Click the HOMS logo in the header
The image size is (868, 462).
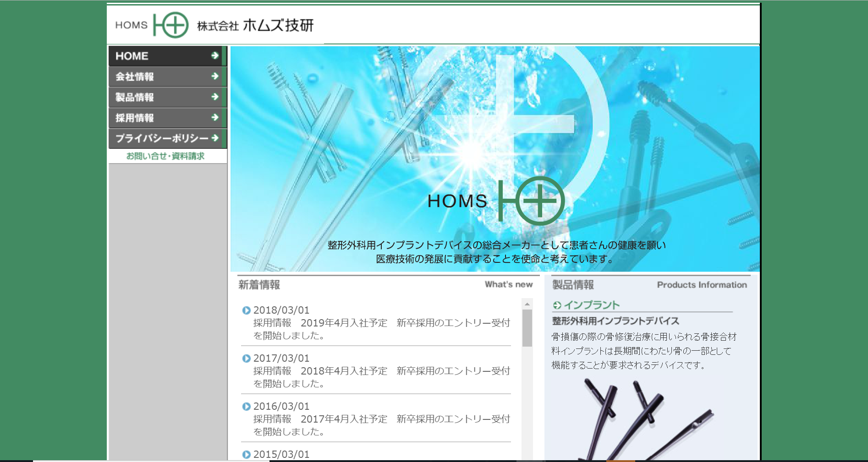click(x=152, y=25)
